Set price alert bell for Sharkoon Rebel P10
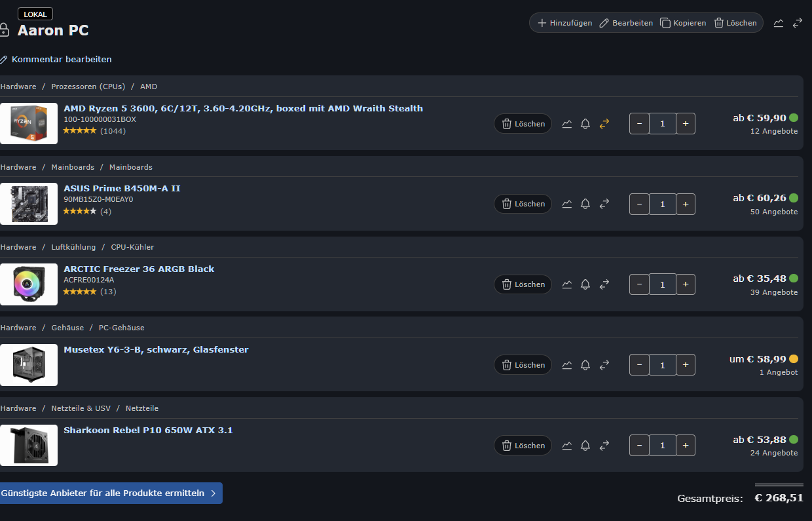812x521 pixels. tap(585, 445)
